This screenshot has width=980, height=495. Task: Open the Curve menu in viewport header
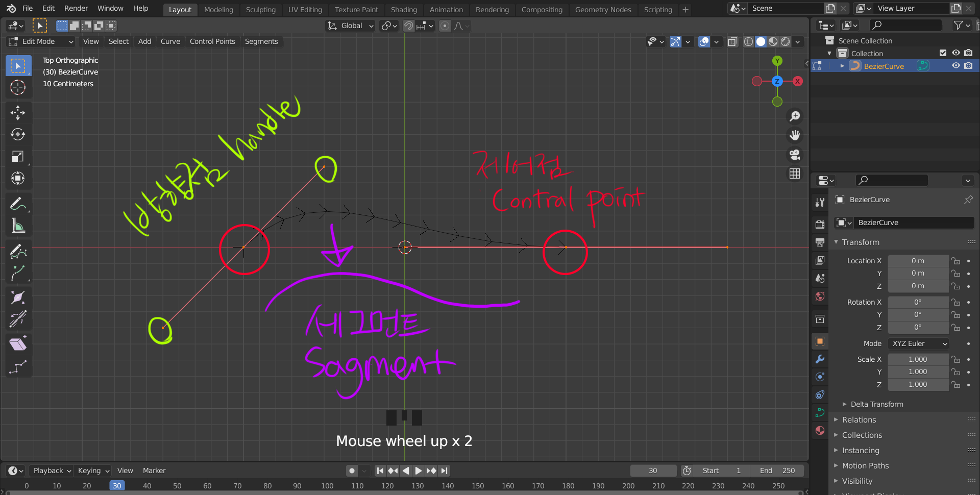170,41
